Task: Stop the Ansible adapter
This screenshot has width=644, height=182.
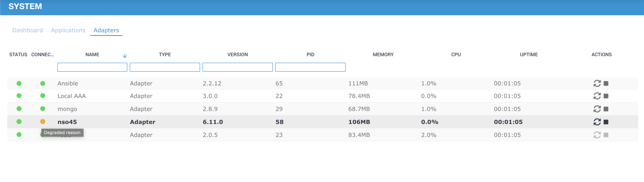Action: tap(606, 83)
